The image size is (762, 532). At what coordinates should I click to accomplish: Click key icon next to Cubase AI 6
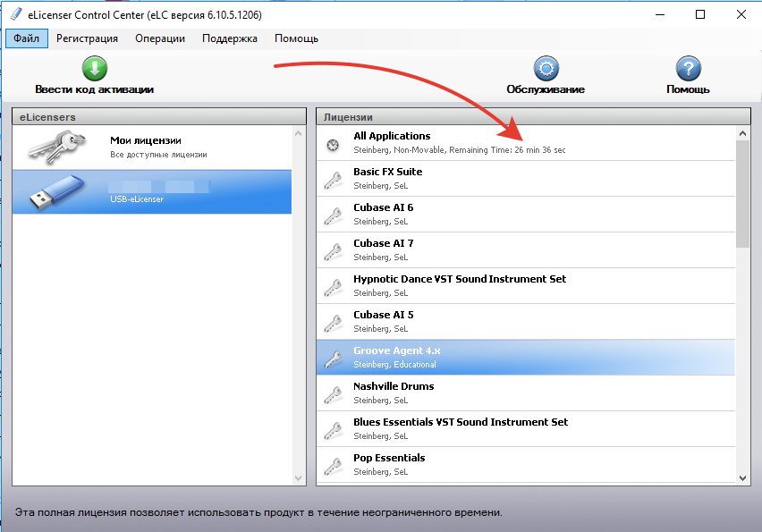[x=333, y=215]
